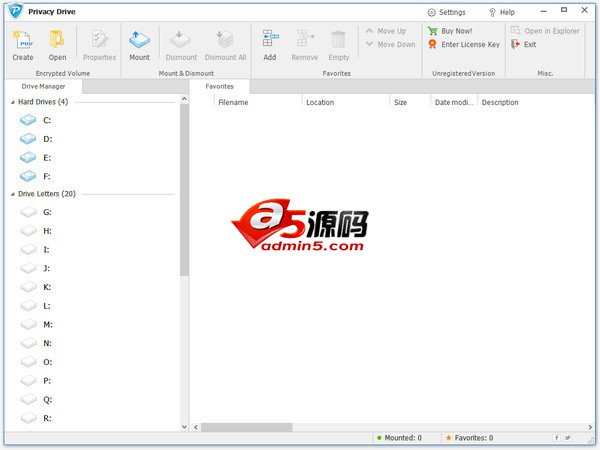Screen dimensions: 600x450
Task: Select drive letter P:
Action: [36, 381]
